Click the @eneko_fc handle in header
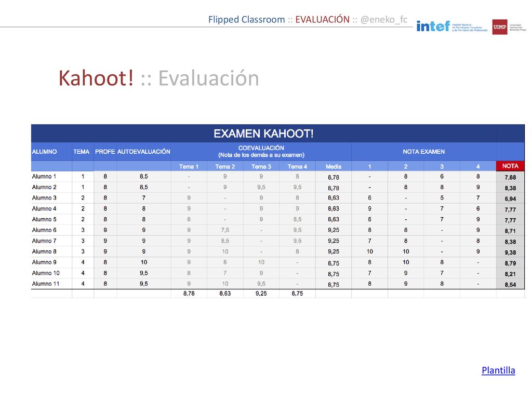 point(384,20)
